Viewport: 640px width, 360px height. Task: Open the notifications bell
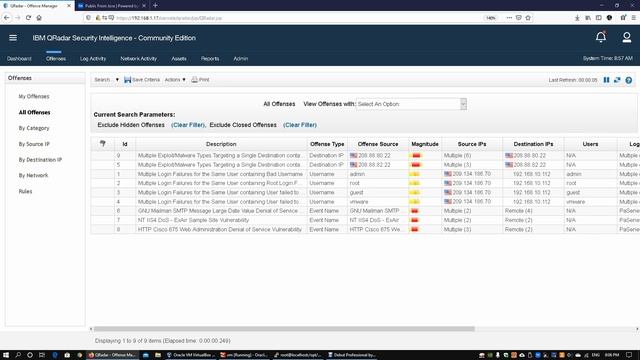[x=600, y=37]
